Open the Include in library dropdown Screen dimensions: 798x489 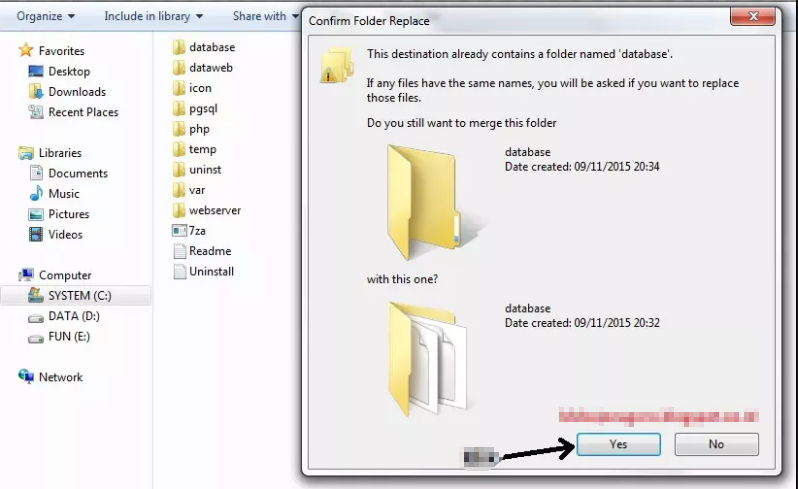154,16
